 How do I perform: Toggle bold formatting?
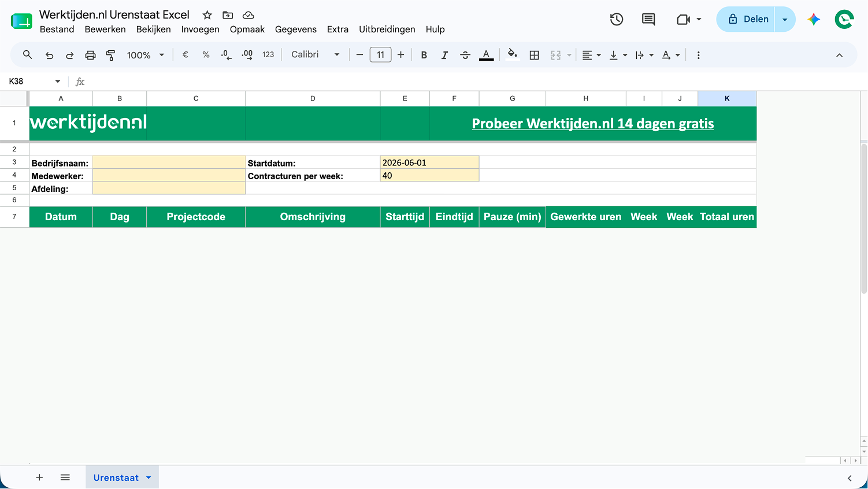click(x=424, y=55)
